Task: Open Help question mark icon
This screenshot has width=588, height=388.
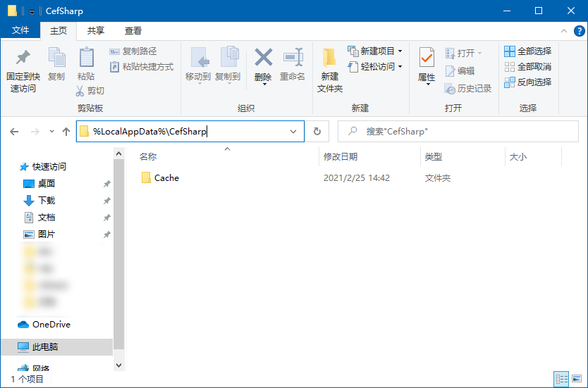Action: tap(579, 31)
